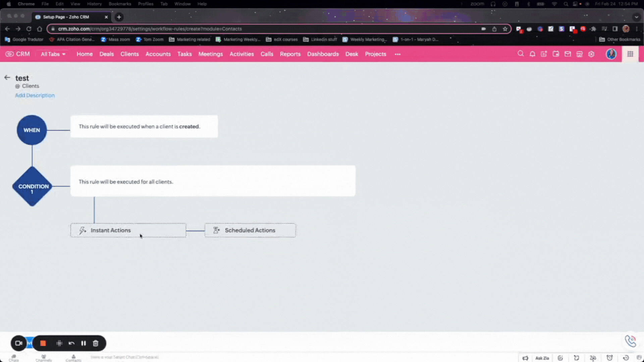
Task: Open the notifications bell
Action: click(x=532, y=54)
